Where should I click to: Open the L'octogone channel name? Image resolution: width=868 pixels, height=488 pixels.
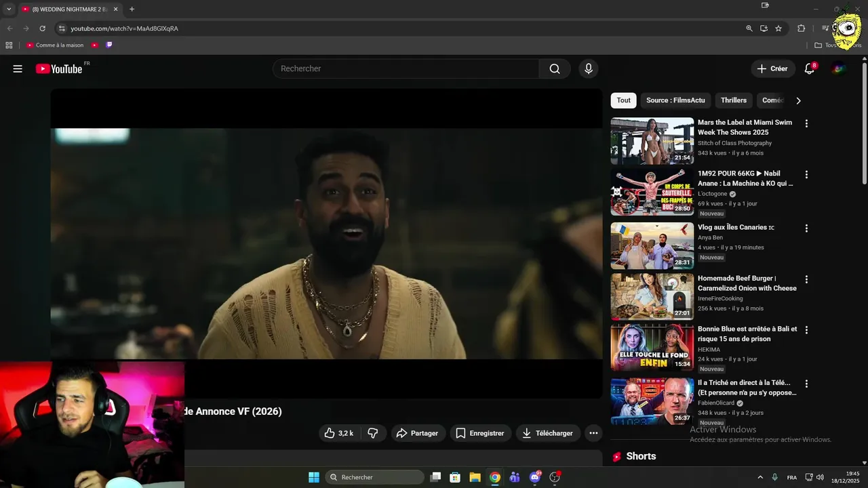pos(712,194)
